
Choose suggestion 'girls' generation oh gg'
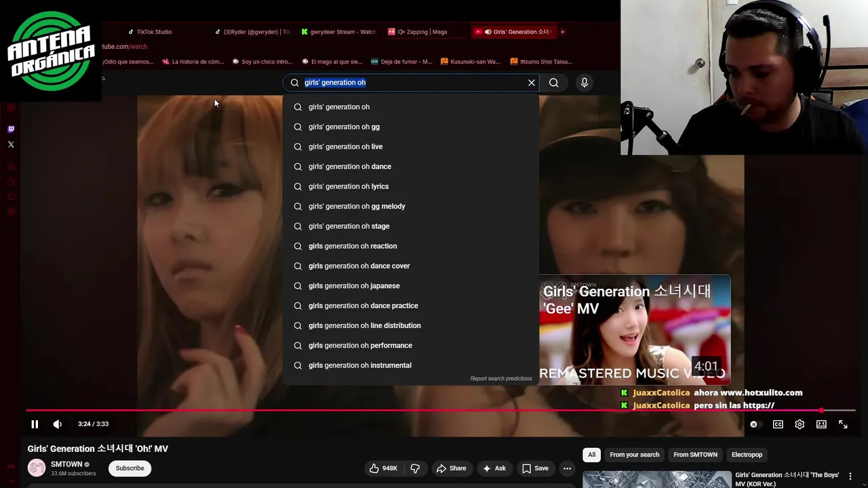[x=411, y=127]
